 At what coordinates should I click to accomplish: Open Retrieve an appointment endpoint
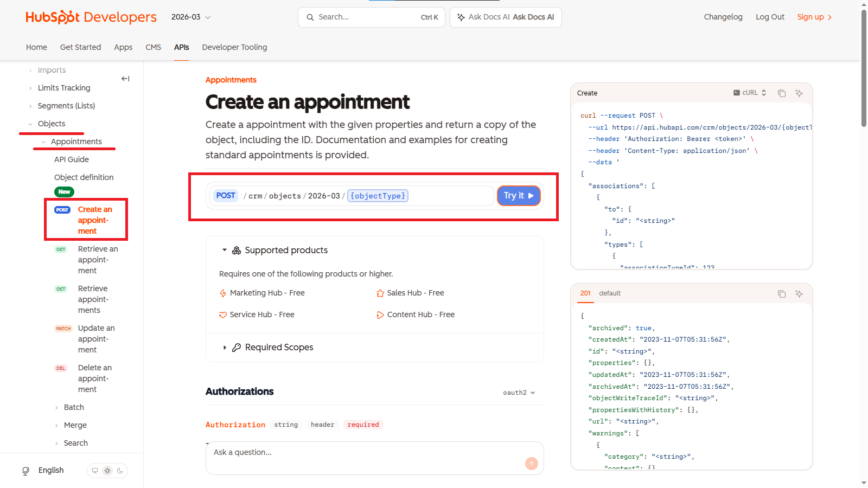pos(98,260)
